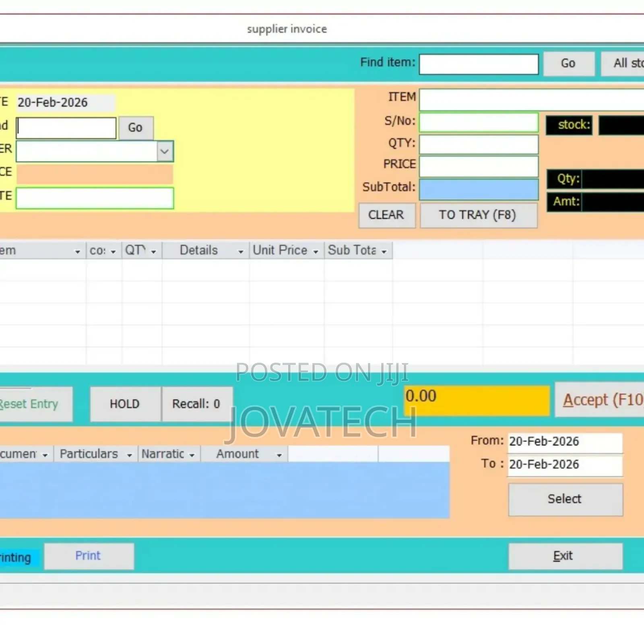Screen dimensions: 644x644
Task: Click the HOLD button
Action: click(125, 404)
